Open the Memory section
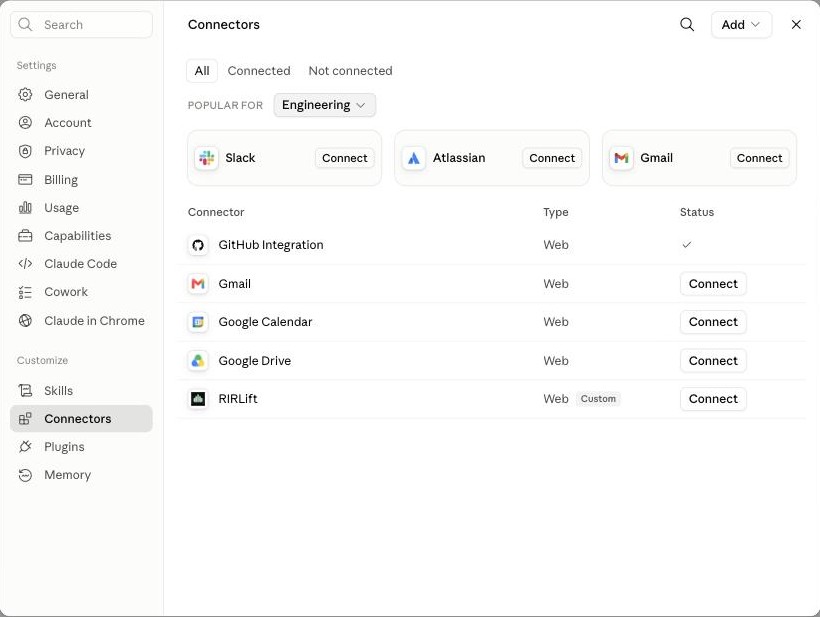The image size is (820, 617). coord(82,475)
